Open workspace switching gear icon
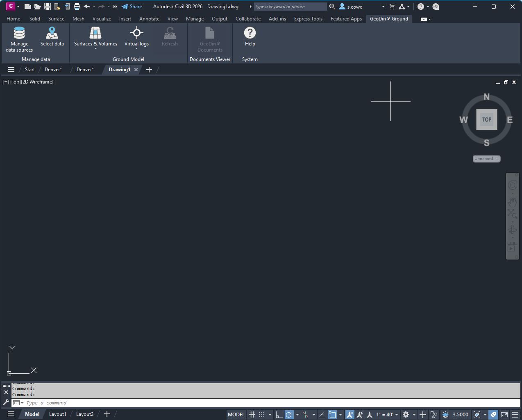The width and height of the screenshot is (522, 420). click(406, 415)
